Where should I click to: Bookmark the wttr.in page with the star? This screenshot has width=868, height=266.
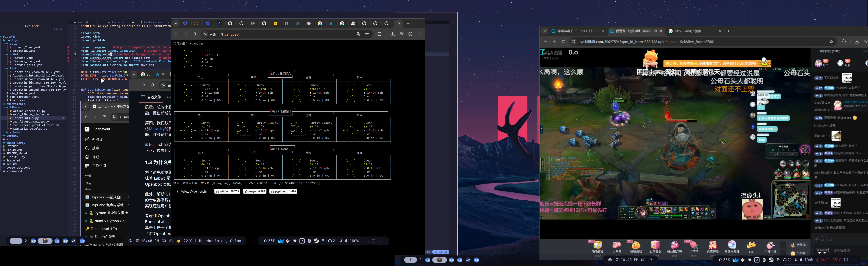tap(367, 34)
